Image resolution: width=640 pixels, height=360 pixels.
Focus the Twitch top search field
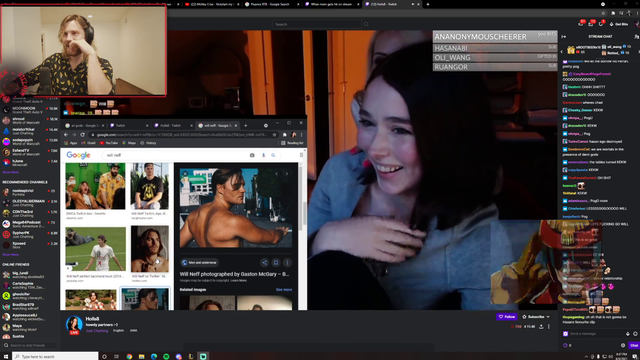(317, 24)
